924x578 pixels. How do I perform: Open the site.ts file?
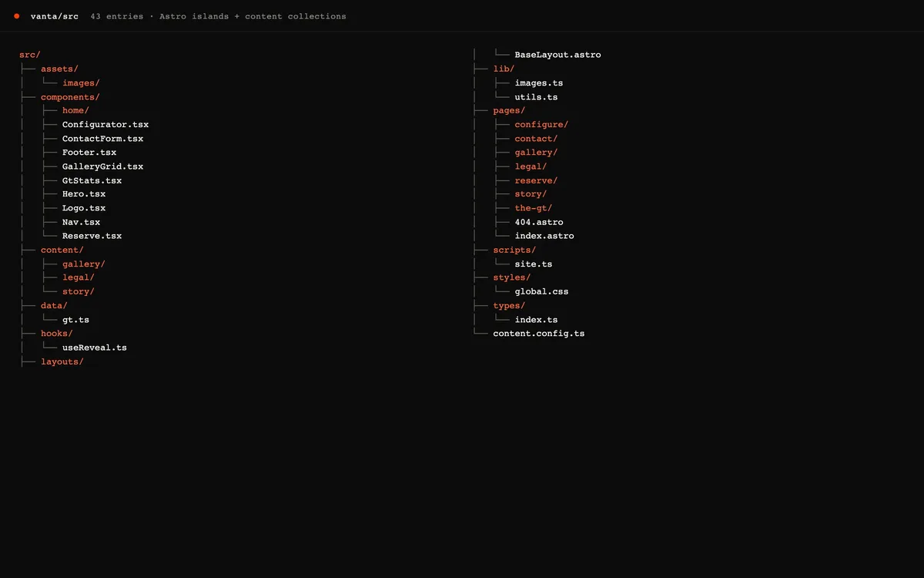tap(534, 264)
